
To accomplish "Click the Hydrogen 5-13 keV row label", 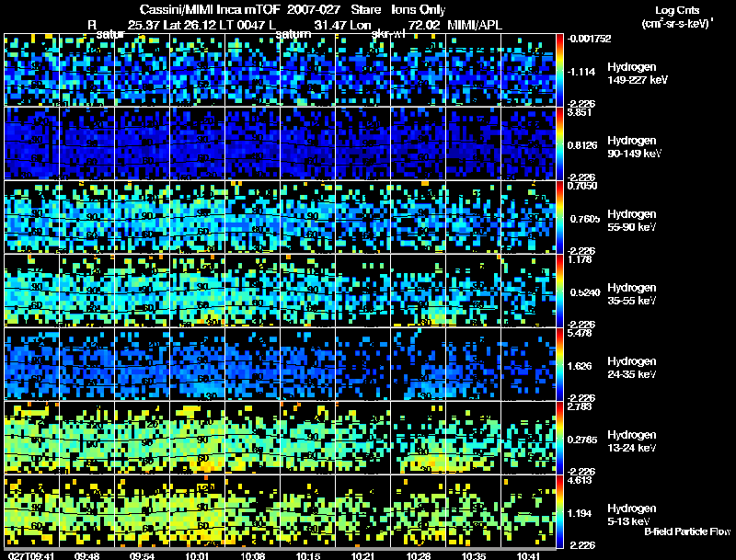I will [632, 515].
